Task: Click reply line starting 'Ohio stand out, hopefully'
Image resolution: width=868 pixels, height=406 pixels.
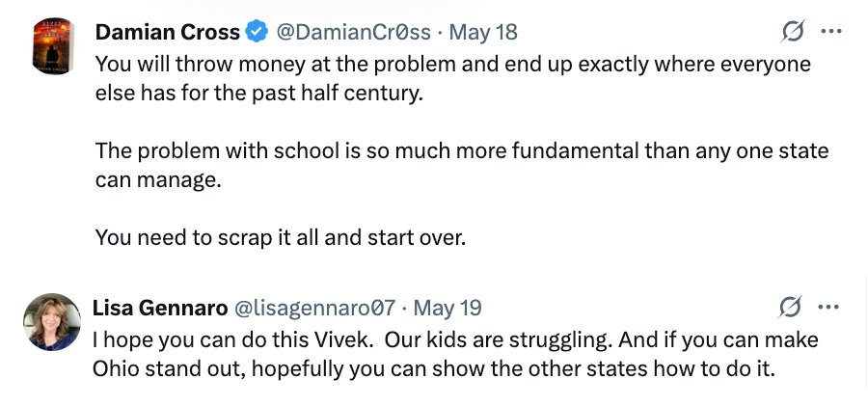Action: tap(434, 369)
